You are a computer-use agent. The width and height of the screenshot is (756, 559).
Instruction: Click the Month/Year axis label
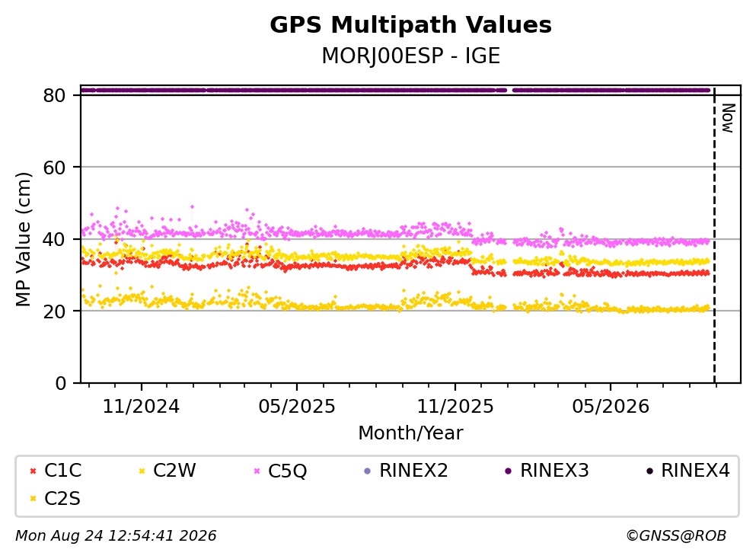coord(411,433)
